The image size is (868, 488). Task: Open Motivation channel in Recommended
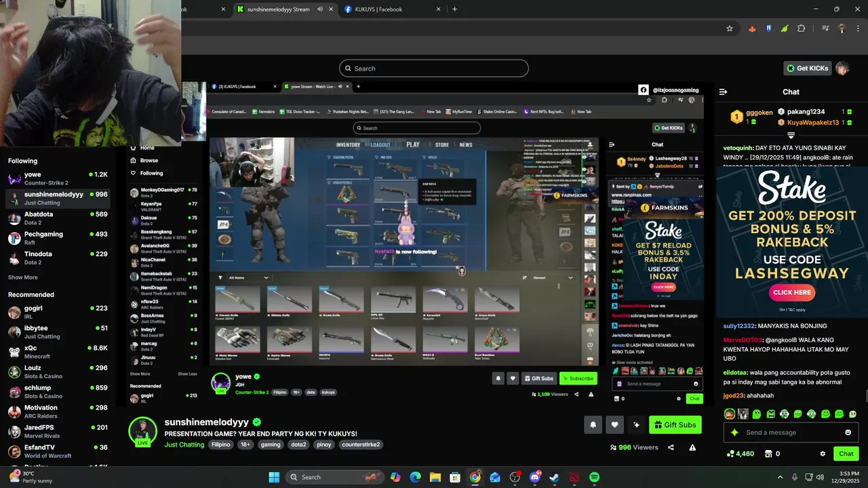(58, 411)
